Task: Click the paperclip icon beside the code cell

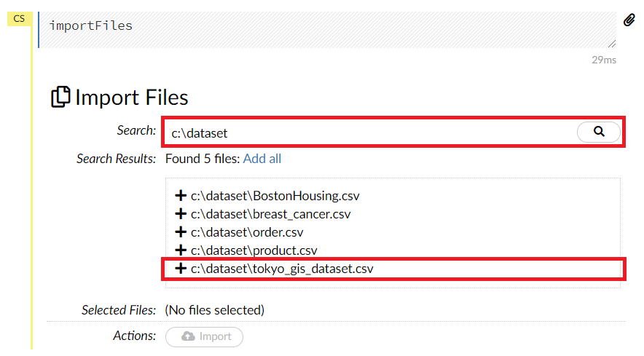Action: pyautogui.click(x=629, y=20)
